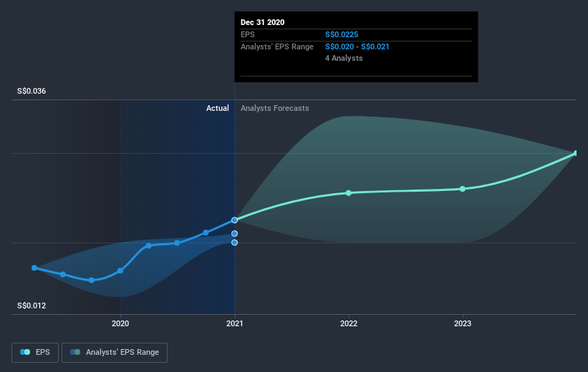
Task: Click the 'Actual' label
Action: (218, 108)
